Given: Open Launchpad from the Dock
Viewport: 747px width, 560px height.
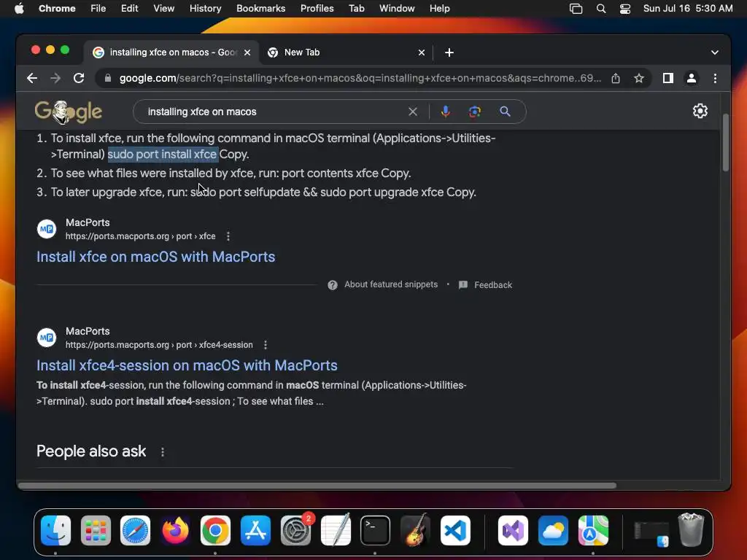Looking at the screenshot, I should tap(96, 530).
